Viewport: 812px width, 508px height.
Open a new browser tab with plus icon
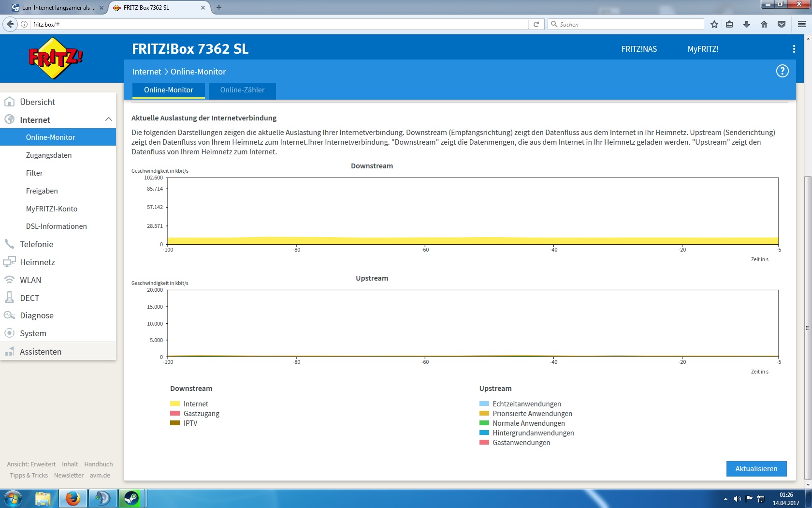point(219,8)
